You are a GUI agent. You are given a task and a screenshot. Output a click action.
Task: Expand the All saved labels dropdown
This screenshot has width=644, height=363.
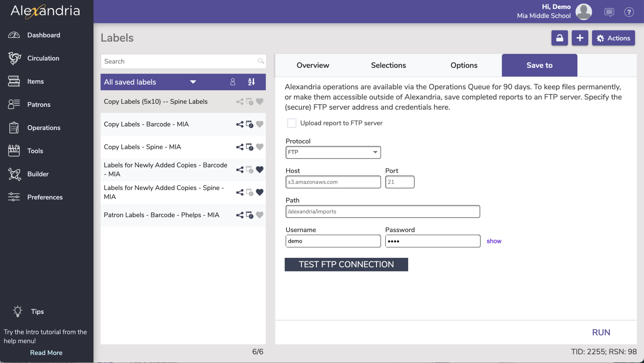click(x=193, y=82)
